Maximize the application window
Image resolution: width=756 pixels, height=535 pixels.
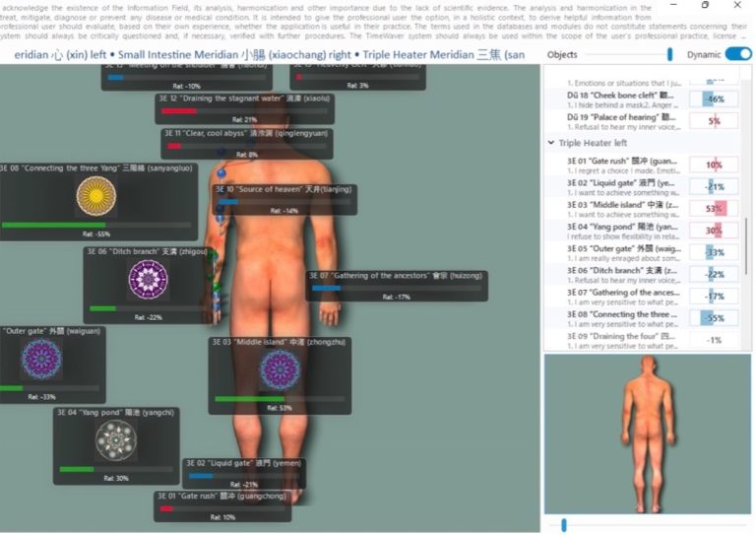pos(705,5)
